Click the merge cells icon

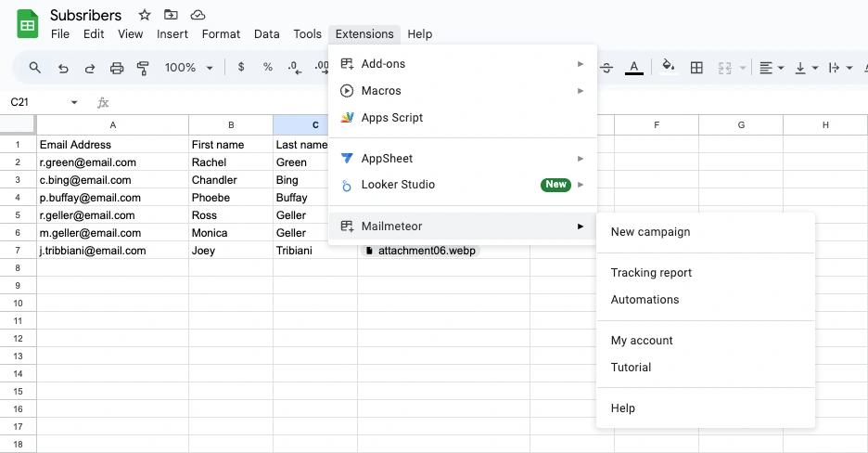[724, 68]
